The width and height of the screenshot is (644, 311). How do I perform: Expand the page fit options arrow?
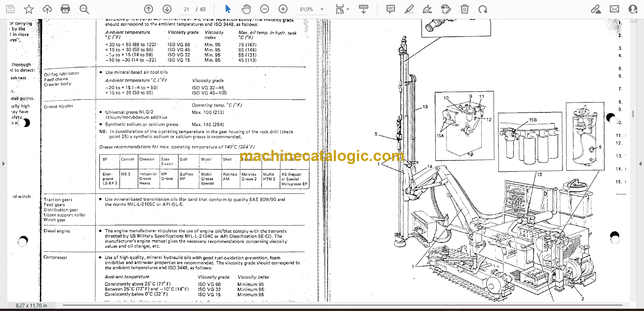[348, 9]
